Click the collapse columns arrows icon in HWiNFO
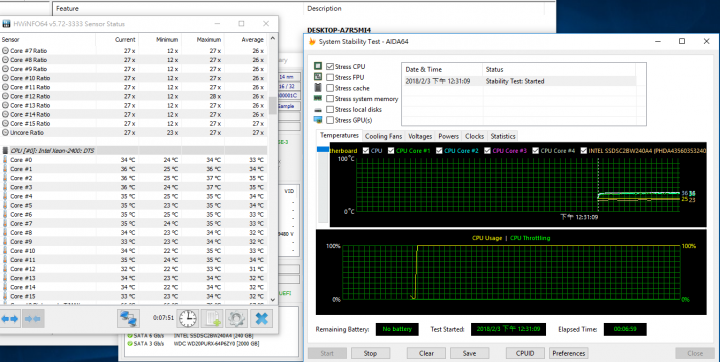This screenshot has height=362, width=720. 33,318
